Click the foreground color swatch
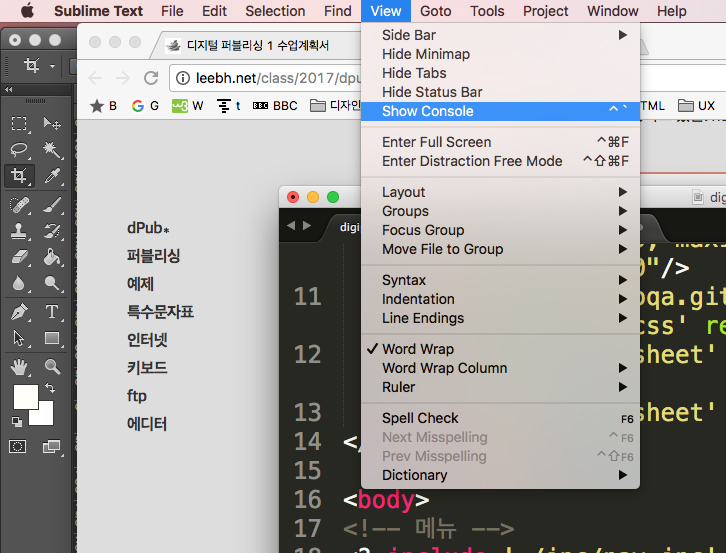Viewport: 726px width, 553px height. [25, 396]
